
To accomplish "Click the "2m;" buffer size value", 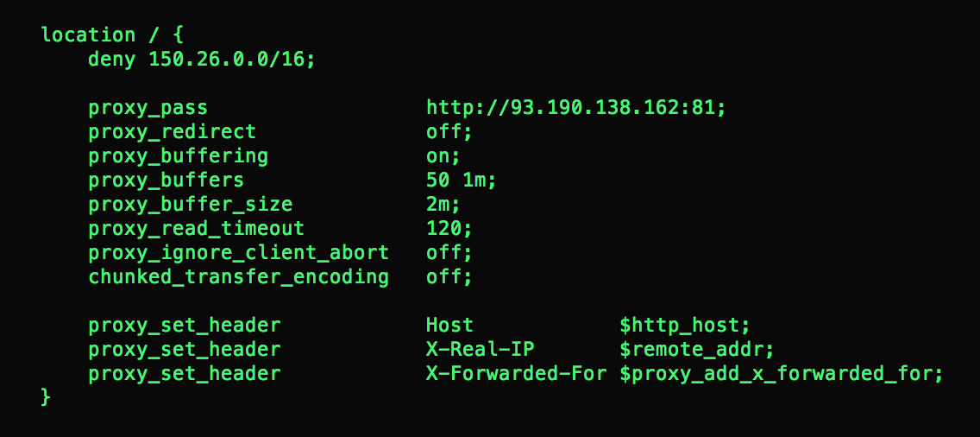I will 443,205.
